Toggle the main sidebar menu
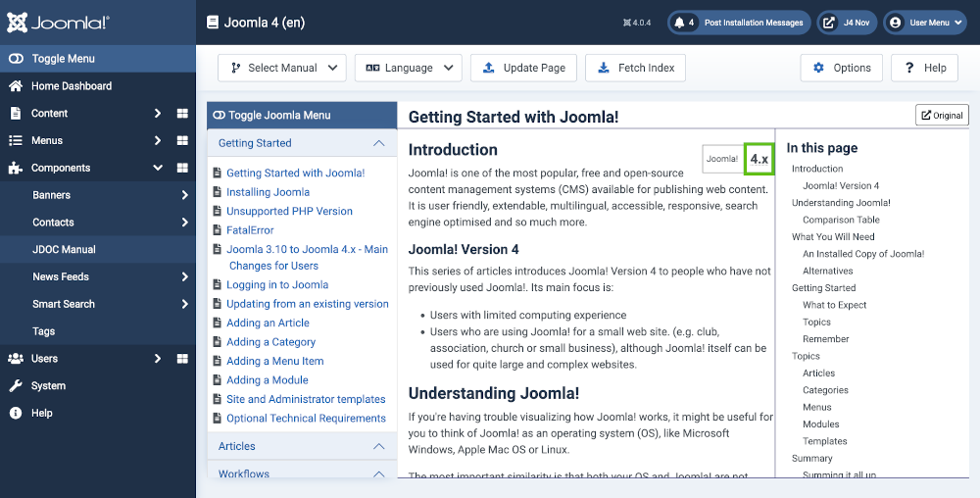 click(x=98, y=59)
